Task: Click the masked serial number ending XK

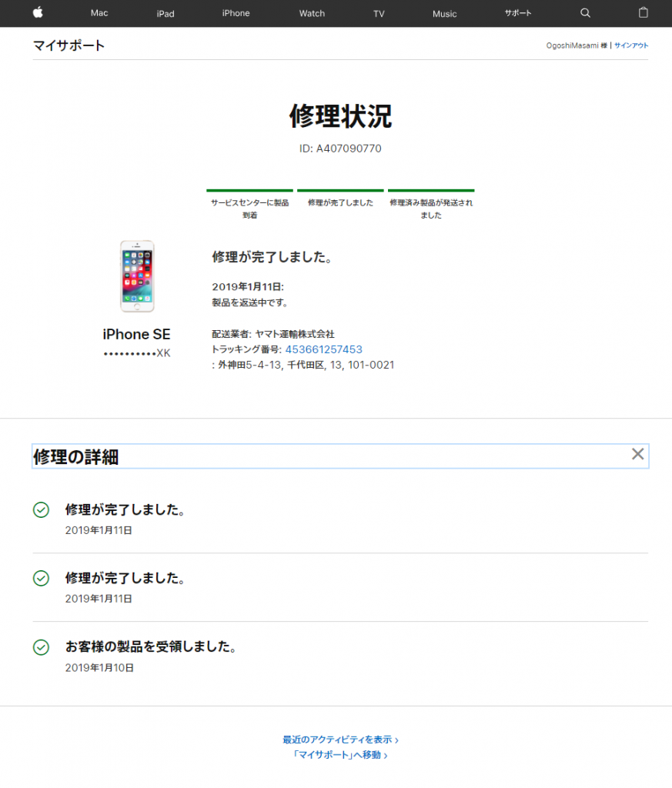Action: pyautogui.click(x=137, y=353)
